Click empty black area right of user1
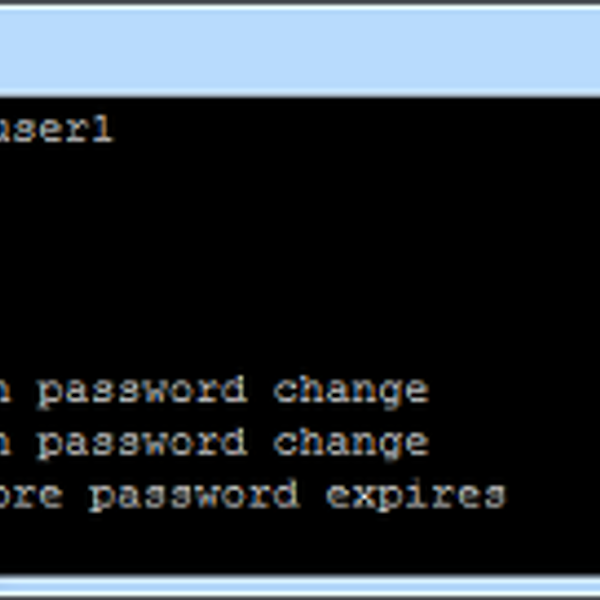 [x=350, y=130]
